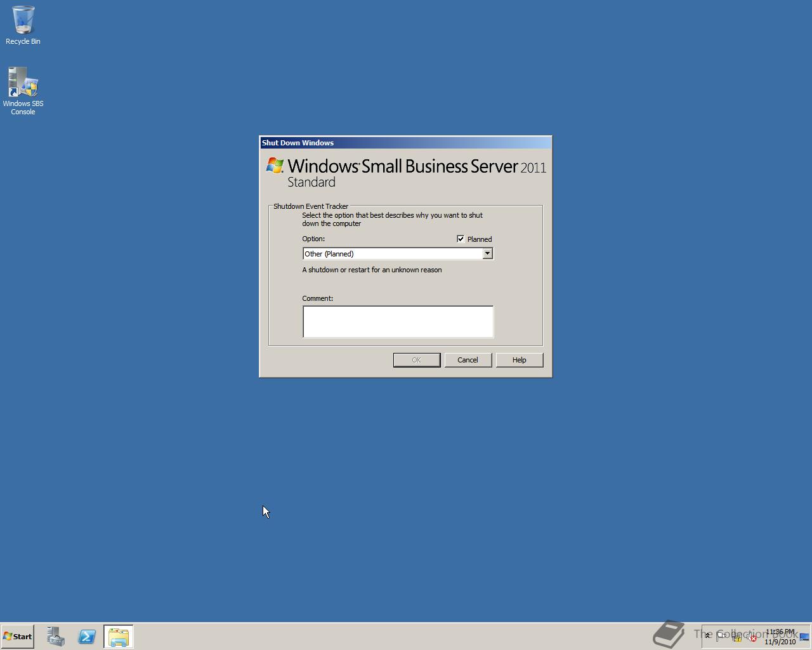
Task: Select the Windows SBS Console shortcut
Action: pyautogui.click(x=23, y=91)
